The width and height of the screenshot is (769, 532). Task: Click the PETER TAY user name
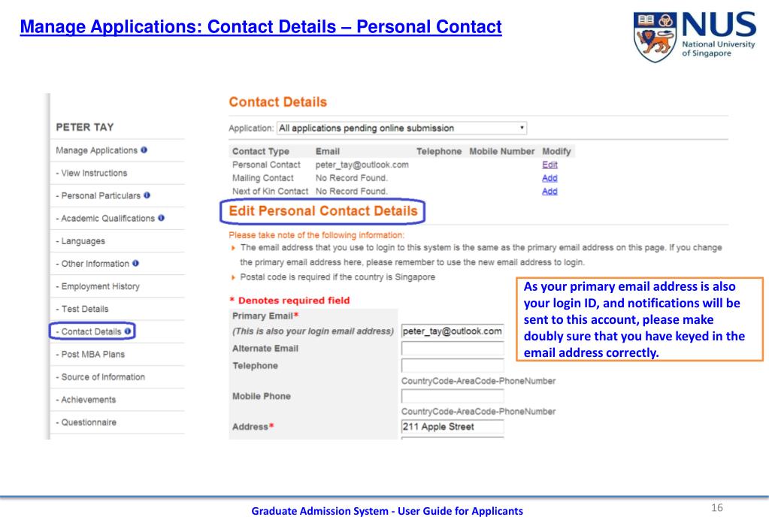click(85, 128)
